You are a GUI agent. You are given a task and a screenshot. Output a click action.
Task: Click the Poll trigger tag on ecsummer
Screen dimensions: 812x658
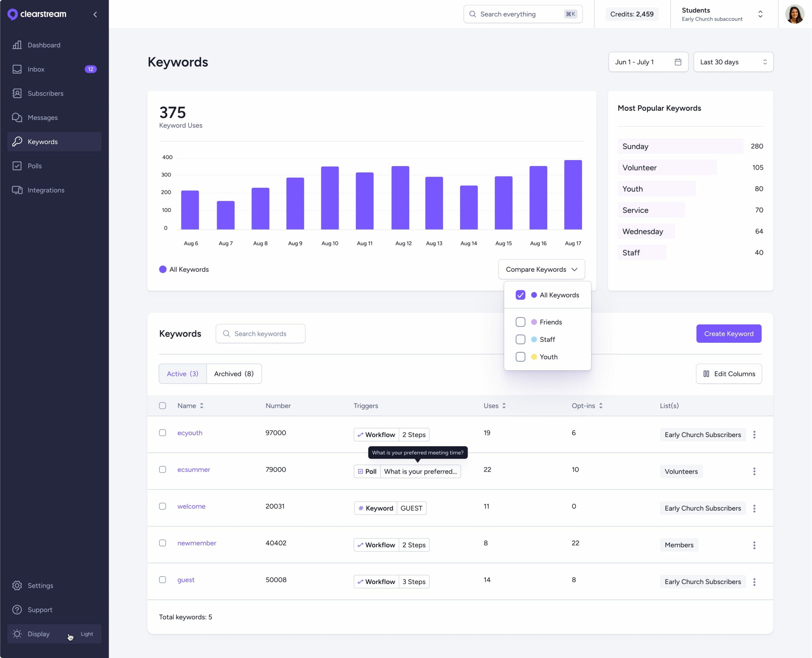click(407, 471)
